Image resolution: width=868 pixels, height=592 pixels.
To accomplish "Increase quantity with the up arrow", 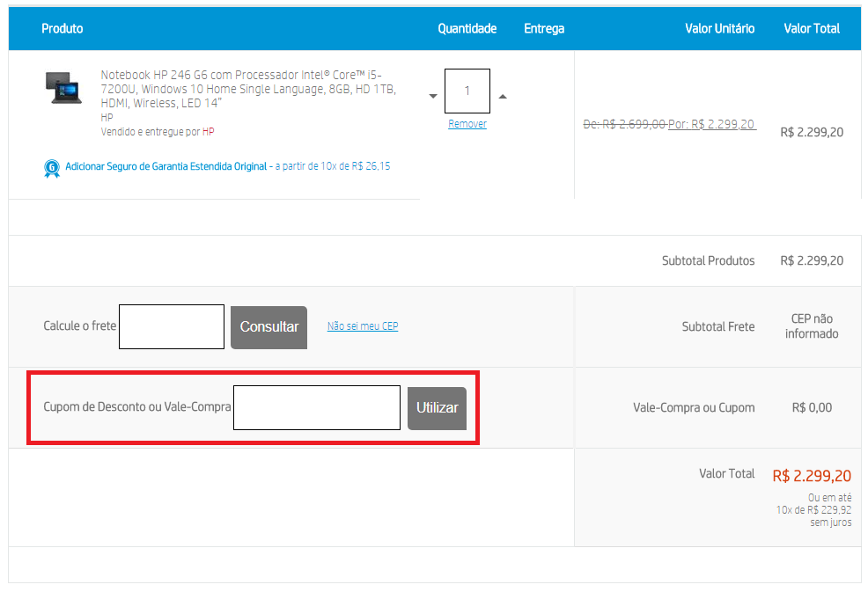I will (x=503, y=96).
